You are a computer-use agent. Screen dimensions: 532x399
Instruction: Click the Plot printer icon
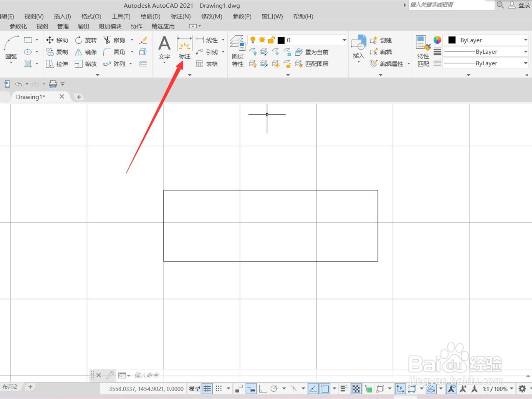click(53, 84)
